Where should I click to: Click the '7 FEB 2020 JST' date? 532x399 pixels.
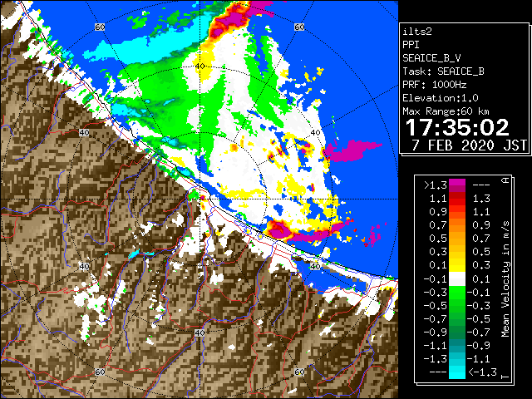coord(470,145)
